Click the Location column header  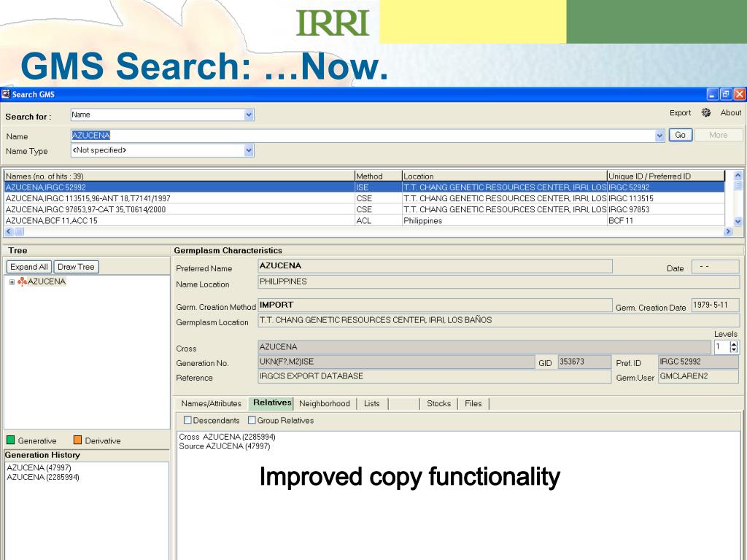(505, 176)
